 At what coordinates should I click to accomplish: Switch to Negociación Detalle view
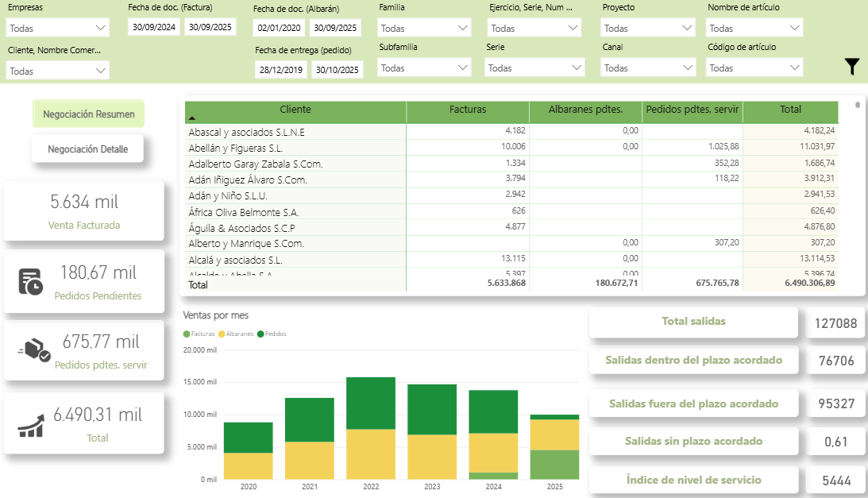pyautogui.click(x=87, y=149)
